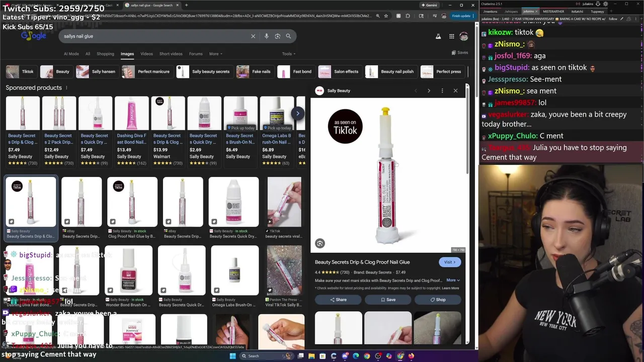
Task: Open the preview panel three-dot menu
Action: pos(442,90)
